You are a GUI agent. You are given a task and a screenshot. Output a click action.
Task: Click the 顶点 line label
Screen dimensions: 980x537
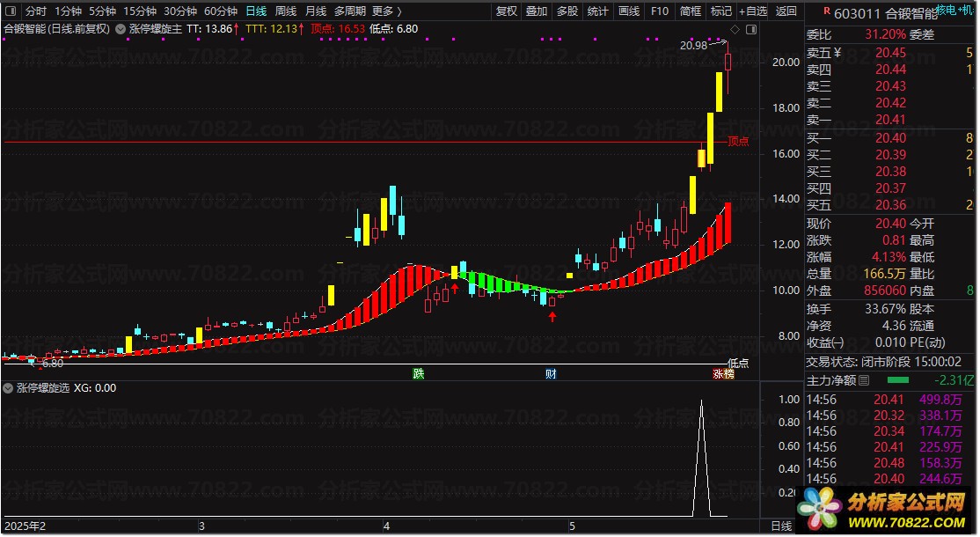[738, 141]
